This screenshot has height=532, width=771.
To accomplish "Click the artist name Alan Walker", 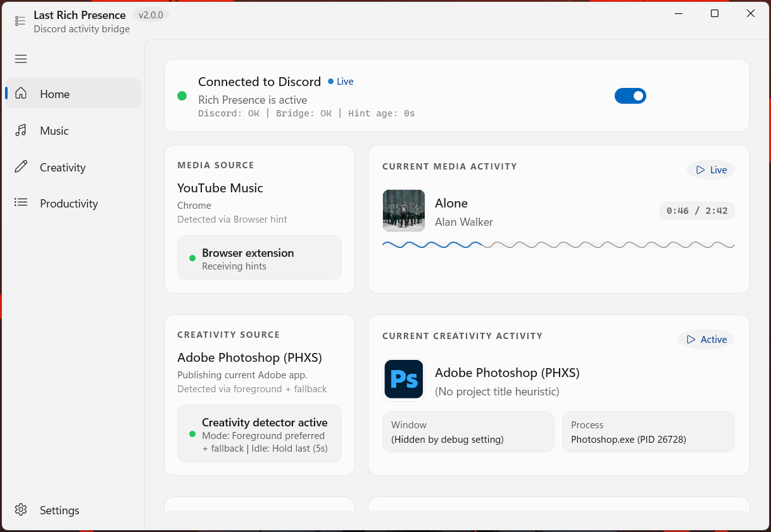I will click(x=464, y=222).
